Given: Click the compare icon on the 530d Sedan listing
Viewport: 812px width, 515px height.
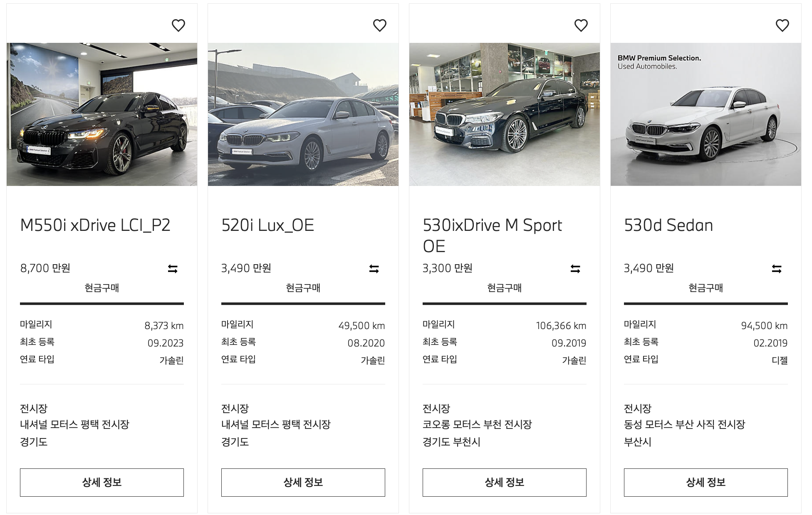Looking at the screenshot, I should tap(777, 269).
